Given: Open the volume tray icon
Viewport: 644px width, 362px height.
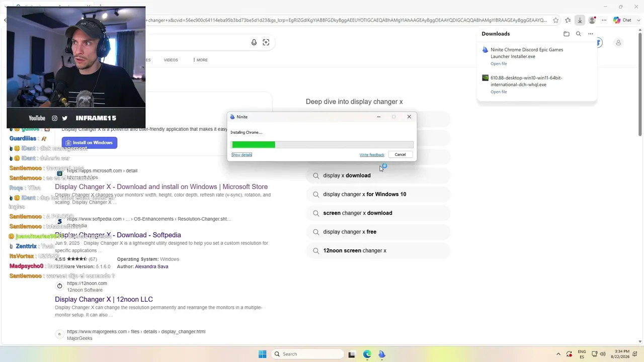Looking at the screenshot, I should (x=603, y=354).
